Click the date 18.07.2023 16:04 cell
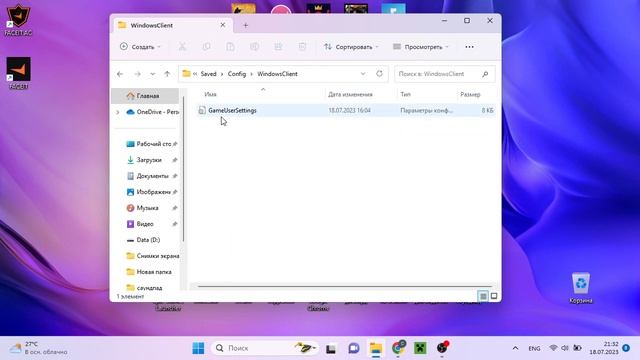This screenshot has height=360, width=640. [x=349, y=111]
